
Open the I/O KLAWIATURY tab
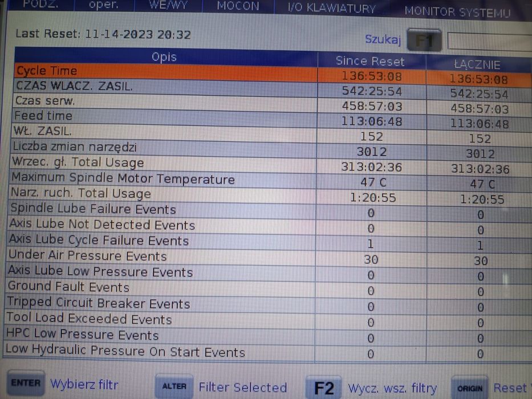click(331, 8)
